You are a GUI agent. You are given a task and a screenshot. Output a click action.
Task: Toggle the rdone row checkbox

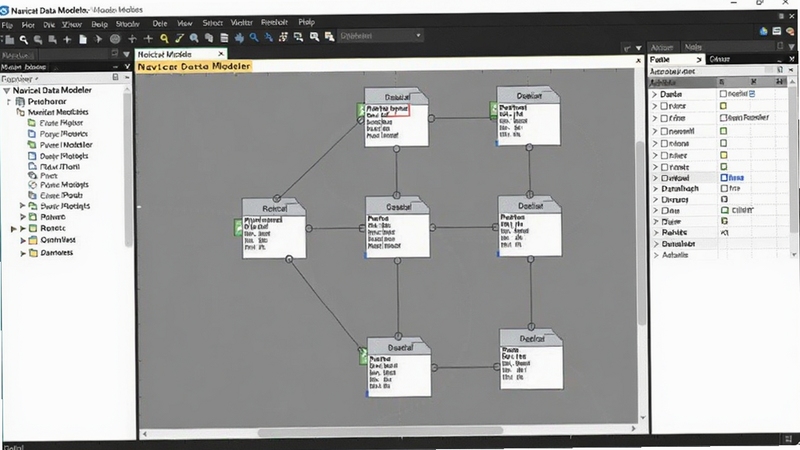664,143
